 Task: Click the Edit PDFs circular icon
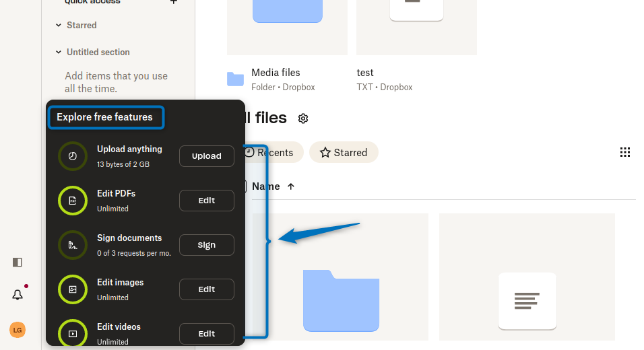point(73,201)
